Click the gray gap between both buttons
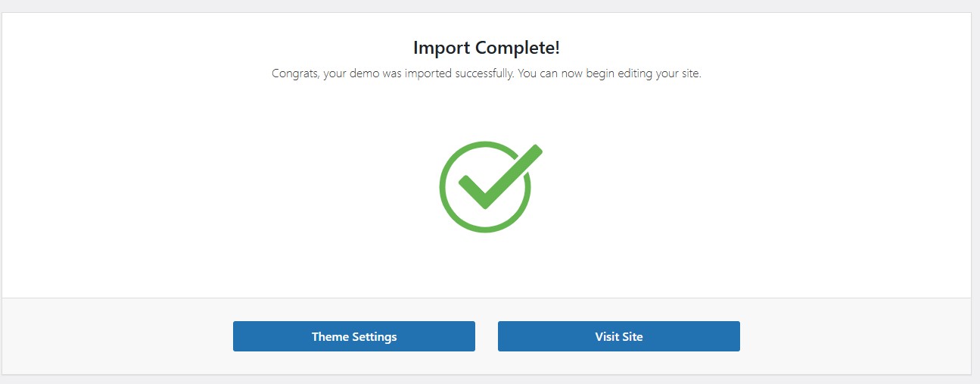Screen dimensions: 980x384 (487, 336)
